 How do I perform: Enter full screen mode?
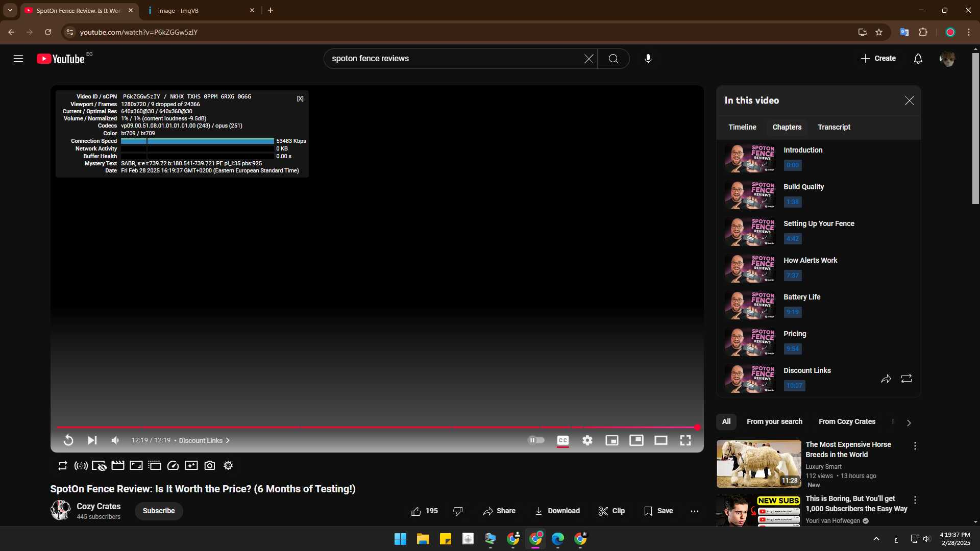685,440
